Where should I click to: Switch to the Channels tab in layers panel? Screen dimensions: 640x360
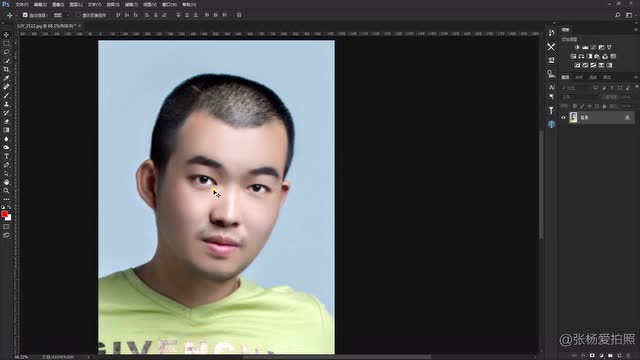click(579, 77)
